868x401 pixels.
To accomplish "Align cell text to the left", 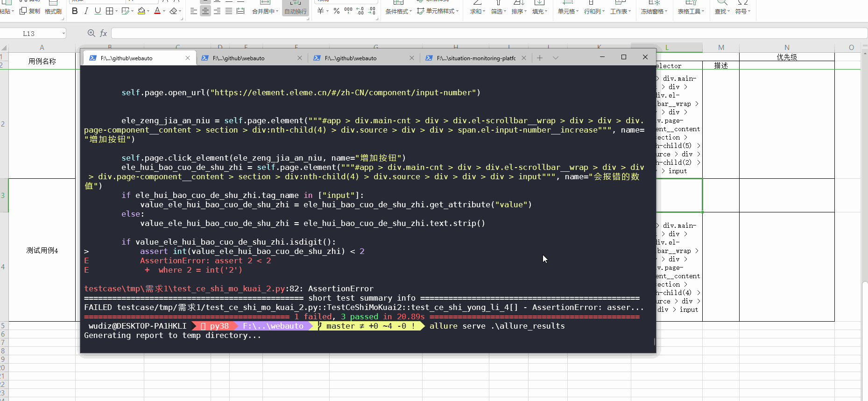I will point(194,11).
